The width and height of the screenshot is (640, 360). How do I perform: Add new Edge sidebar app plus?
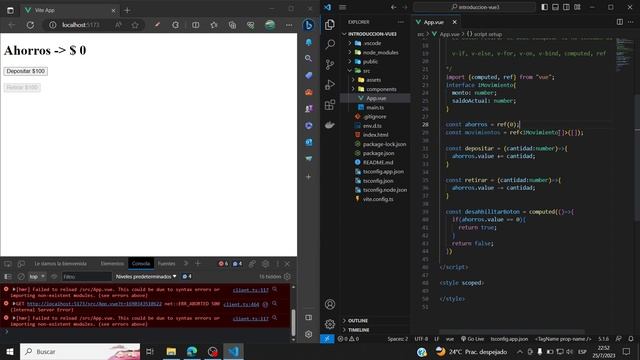[309, 177]
